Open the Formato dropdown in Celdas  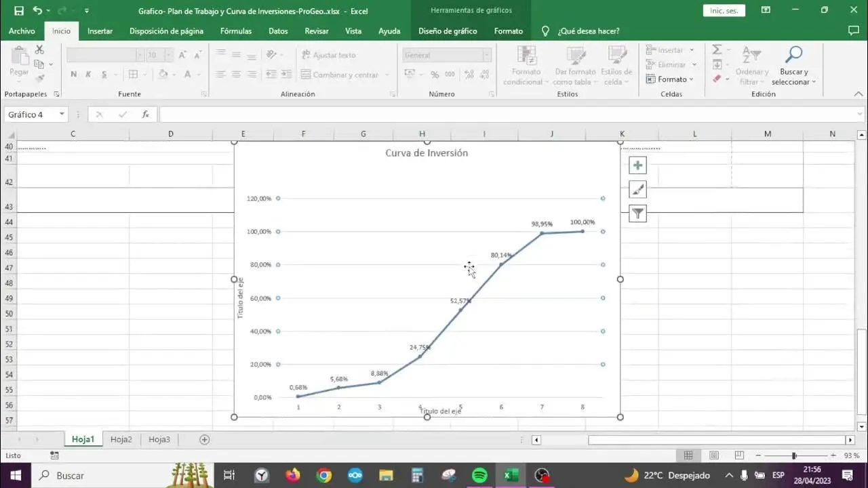670,79
